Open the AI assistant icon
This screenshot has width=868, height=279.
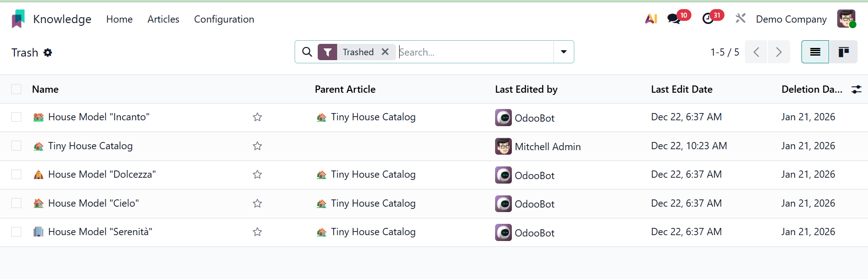[x=651, y=19]
